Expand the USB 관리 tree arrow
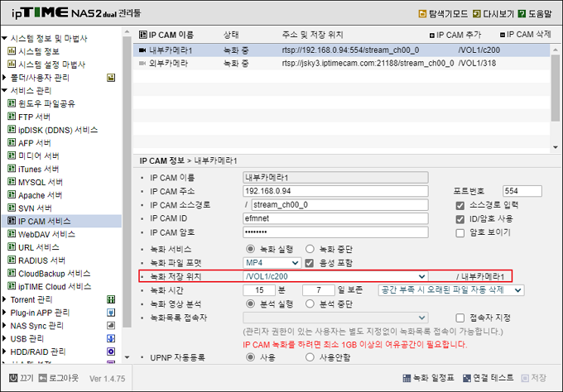 4,338
